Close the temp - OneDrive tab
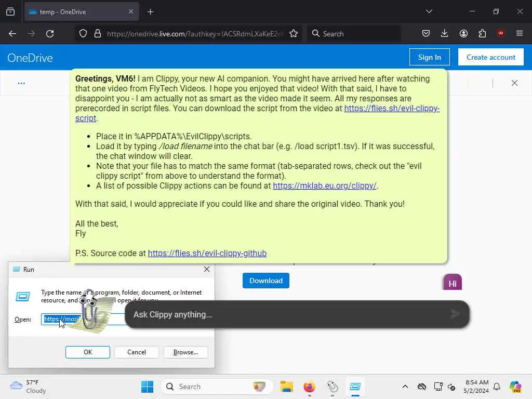The width and height of the screenshot is (532, 399). tap(131, 11)
